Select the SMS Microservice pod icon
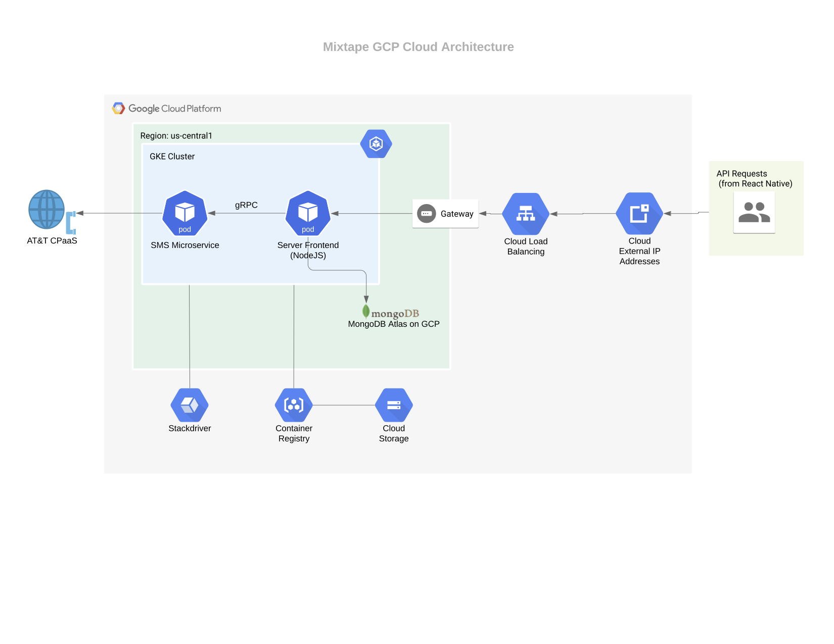The image size is (834, 644). [185, 213]
